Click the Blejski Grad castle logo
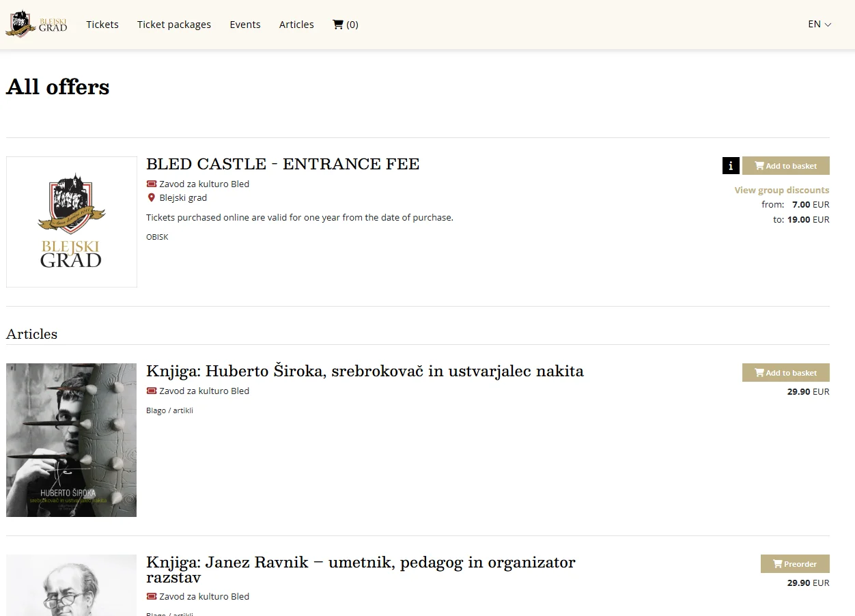 36,23
